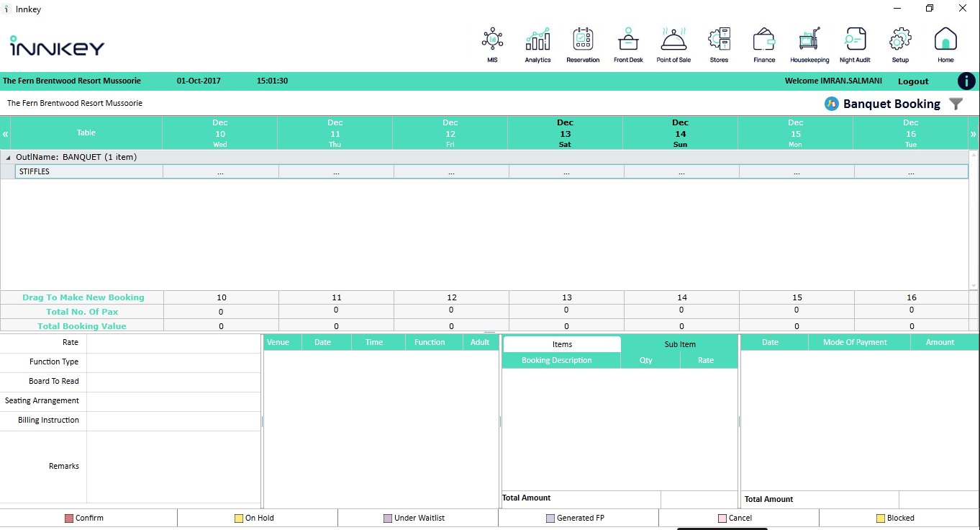Click Logout
Viewport: 980px width, 530px height.
click(913, 81)
